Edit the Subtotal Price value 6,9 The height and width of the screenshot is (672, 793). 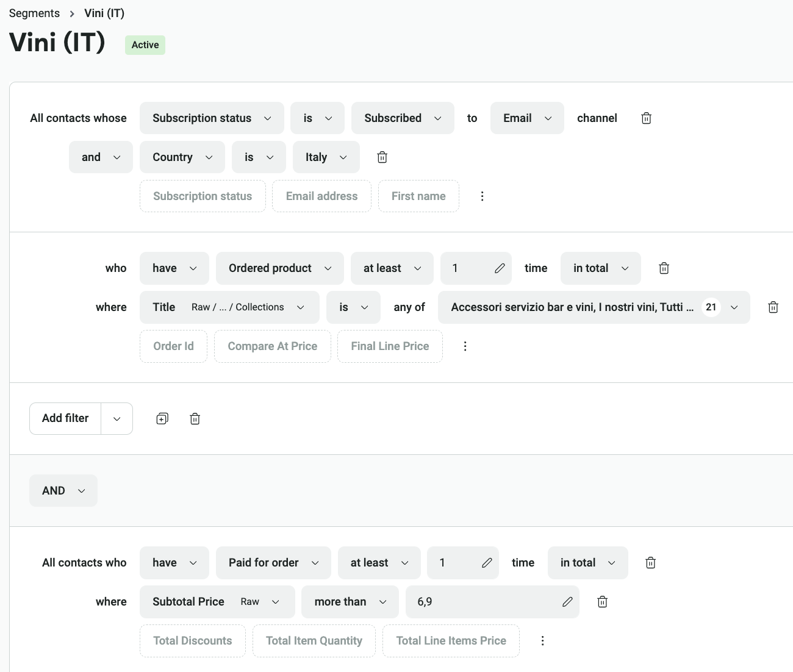(567, 601)
